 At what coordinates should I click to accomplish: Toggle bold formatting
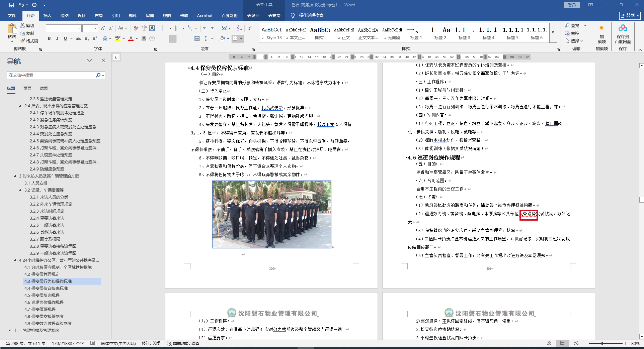[x=49, y=38]
